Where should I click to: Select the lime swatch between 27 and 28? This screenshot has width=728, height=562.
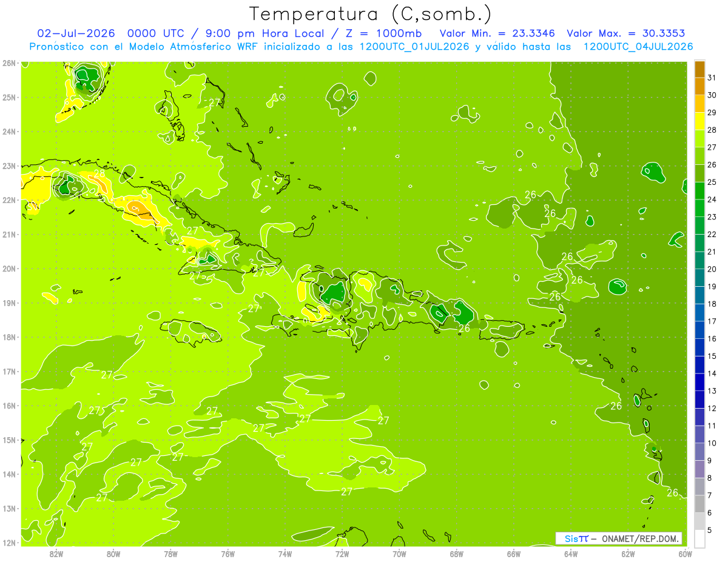click(x=699, y=138)
